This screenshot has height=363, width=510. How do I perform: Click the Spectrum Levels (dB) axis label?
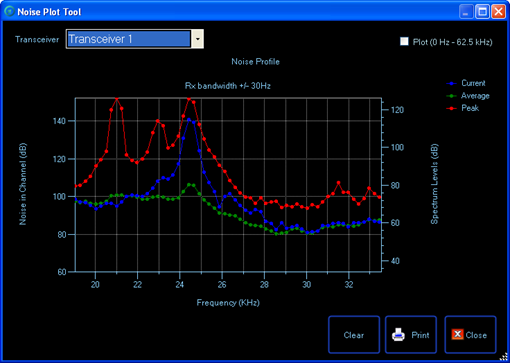click(434, 184)
